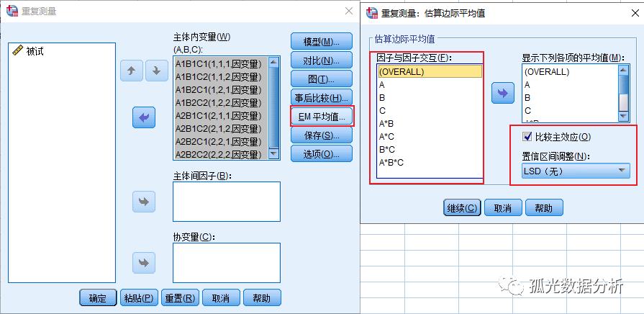Click scroll-down arrow of 显示下列各项的平均值 list
Viewport: 644px width, 314px height.
623,117
